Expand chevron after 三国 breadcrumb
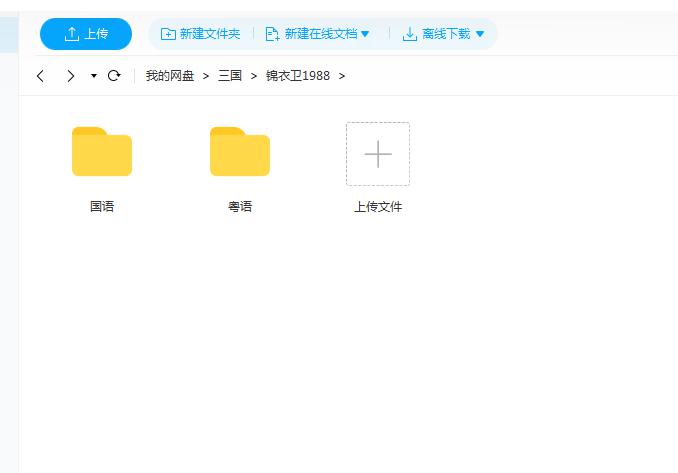The image size is (678, 473). coord(254,76)
